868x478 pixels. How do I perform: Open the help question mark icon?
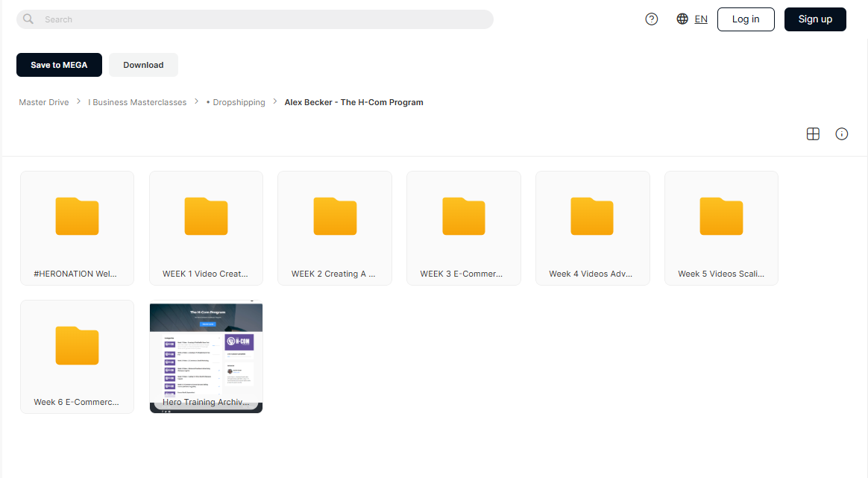coord(652,19)
